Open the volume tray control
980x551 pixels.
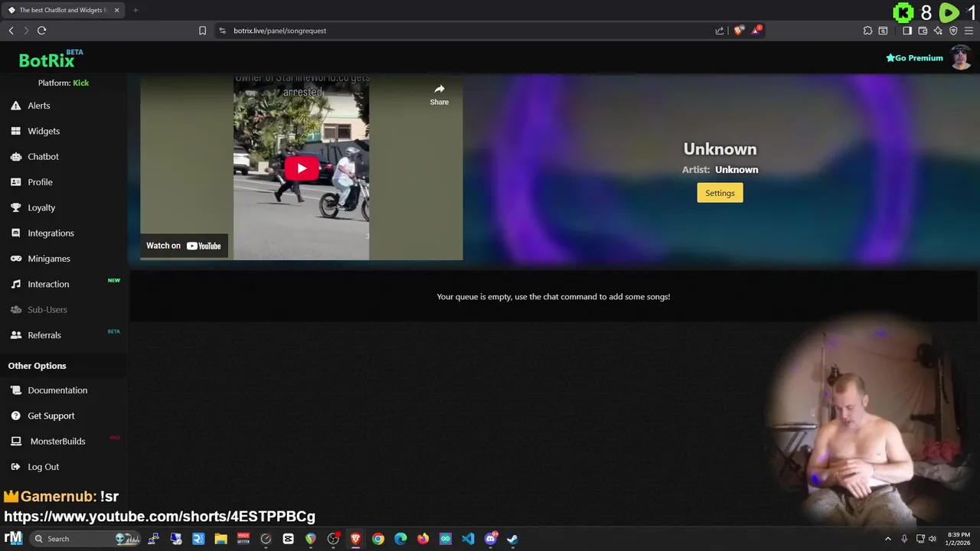(933, 539)
